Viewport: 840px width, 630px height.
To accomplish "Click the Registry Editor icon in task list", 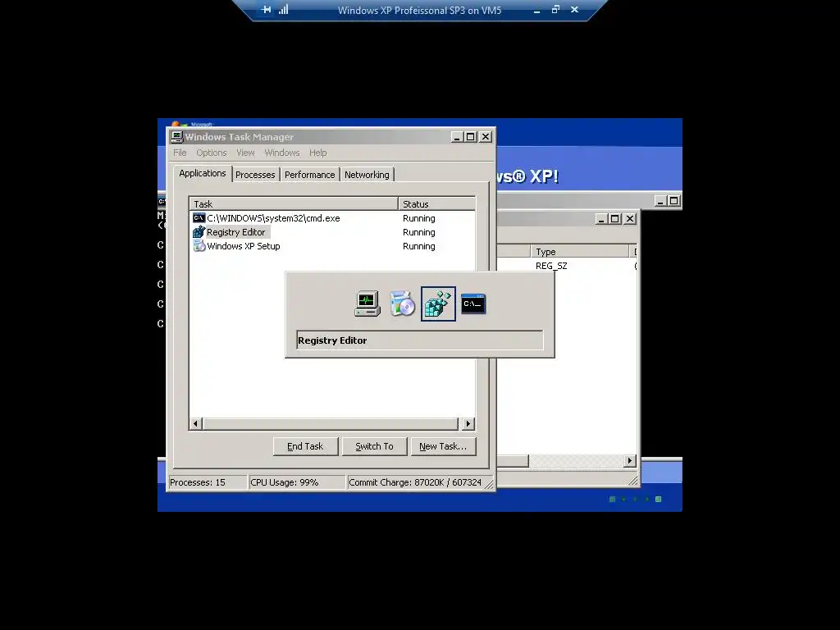I will point(199,232).
